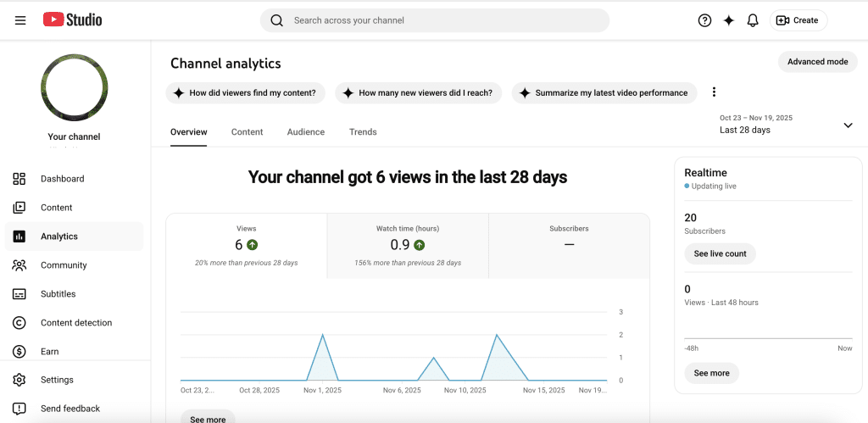This screenshot has height=423, width=868.
Task: Click the Content icon in sidebar
Action: click(19, 208)
